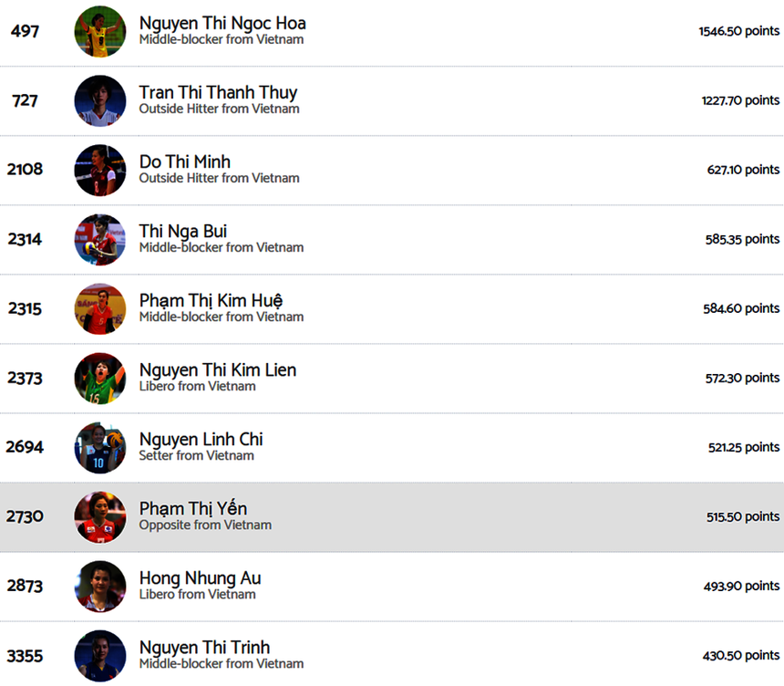Viewport: 784px width, 686px height.
Task: Open the Nguyen Linh Chi player link
Action: pyautogui.click(x=201, y=439)
